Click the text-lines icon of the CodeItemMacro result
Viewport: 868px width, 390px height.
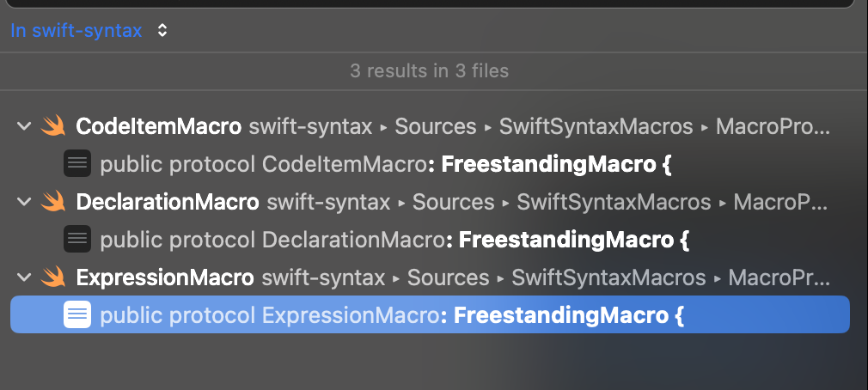point(77,164)
